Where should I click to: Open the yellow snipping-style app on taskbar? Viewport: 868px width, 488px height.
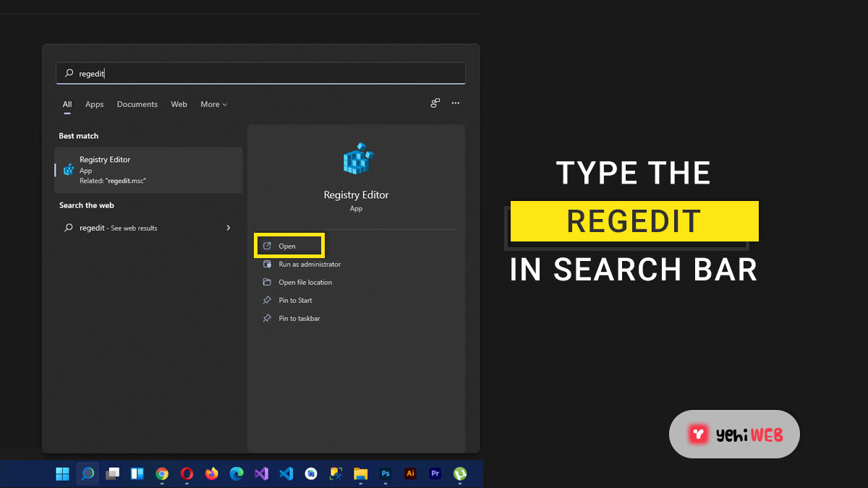point(336,474)
